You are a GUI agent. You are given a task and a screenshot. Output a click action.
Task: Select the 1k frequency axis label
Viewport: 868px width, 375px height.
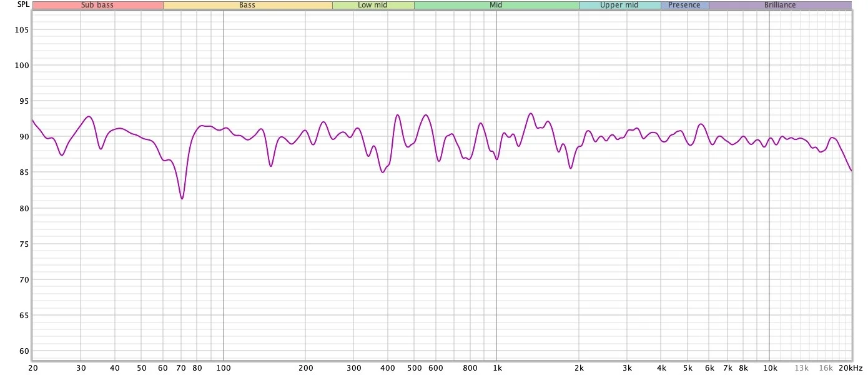coord(496,367)
